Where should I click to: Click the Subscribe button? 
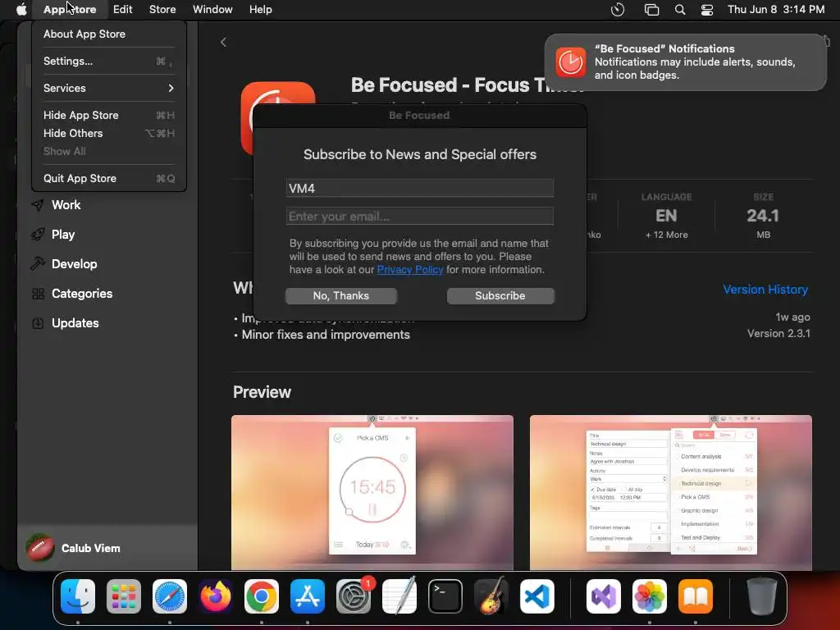click(500, 295)
